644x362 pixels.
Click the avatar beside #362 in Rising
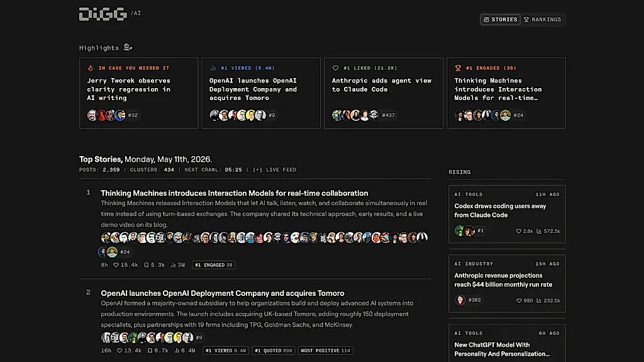coord(460,300)
